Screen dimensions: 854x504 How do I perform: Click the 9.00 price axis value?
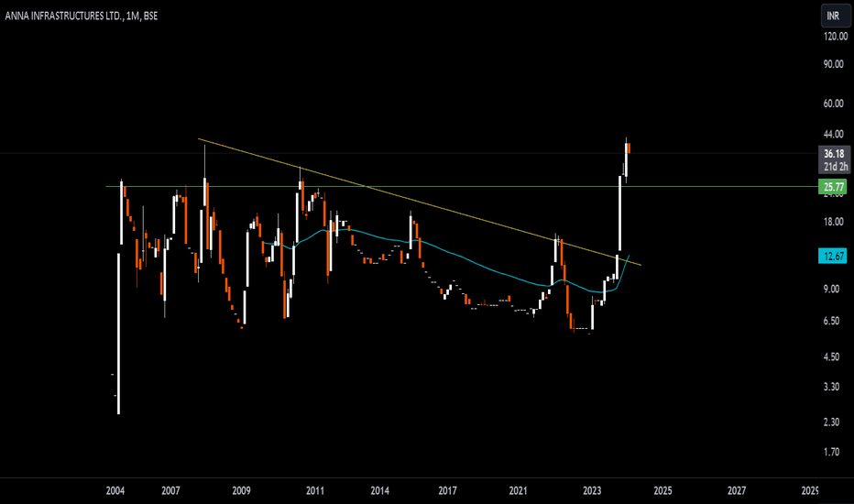(831, 289)
